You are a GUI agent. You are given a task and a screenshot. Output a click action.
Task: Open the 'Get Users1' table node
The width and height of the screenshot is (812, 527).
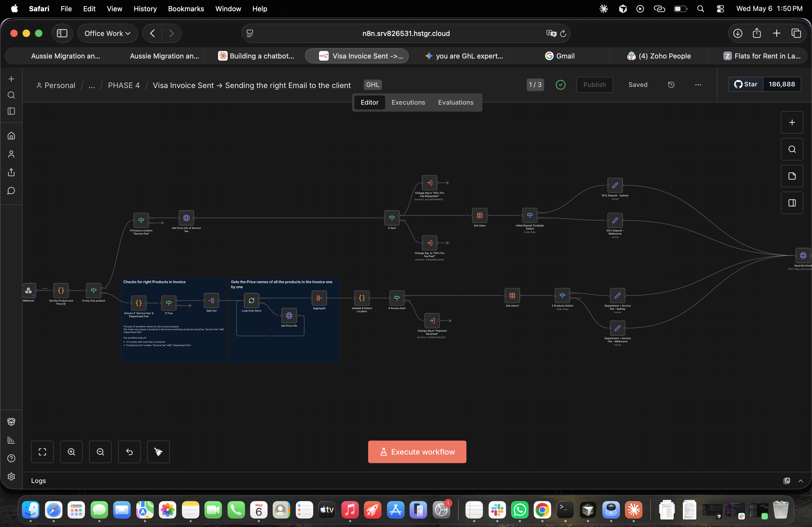(x=512, y=295)
